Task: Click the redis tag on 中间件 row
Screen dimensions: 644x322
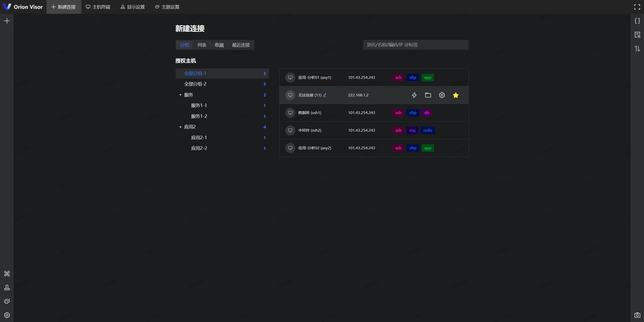Action: point(428,131)
